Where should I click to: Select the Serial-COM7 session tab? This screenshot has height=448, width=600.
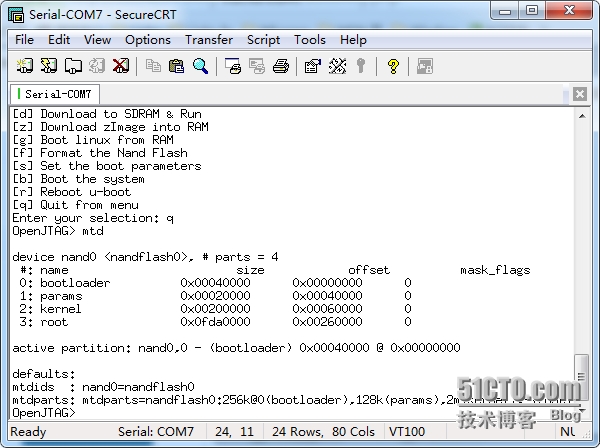[x=55, y=94]
